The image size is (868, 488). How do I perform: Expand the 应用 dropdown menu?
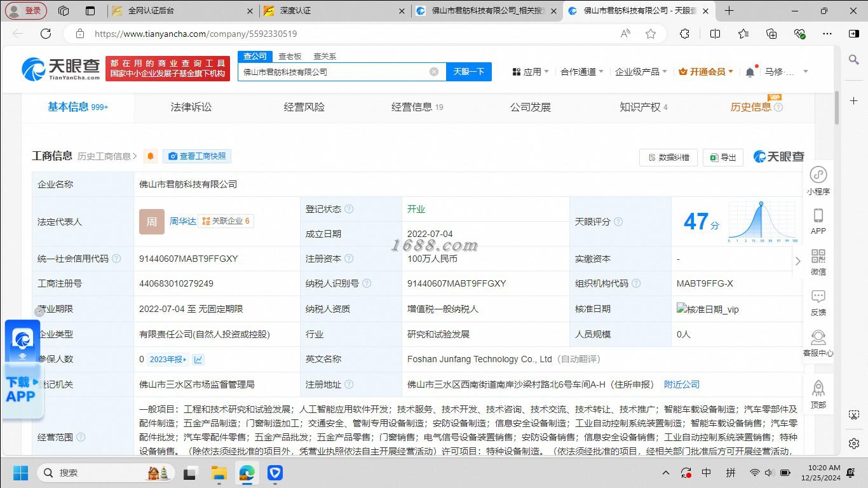pos(531,72)
